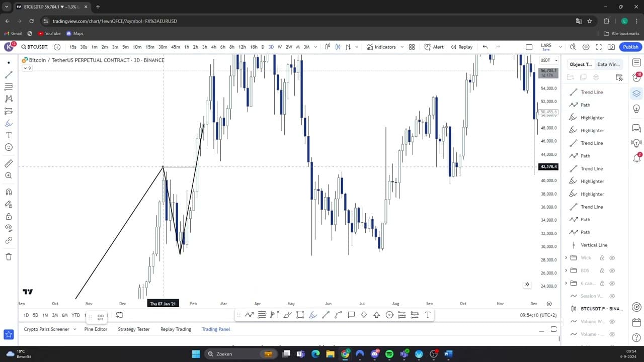Select the arrow up drawing tool
This screenshot has height=362, width=644.
pos(376,315)
